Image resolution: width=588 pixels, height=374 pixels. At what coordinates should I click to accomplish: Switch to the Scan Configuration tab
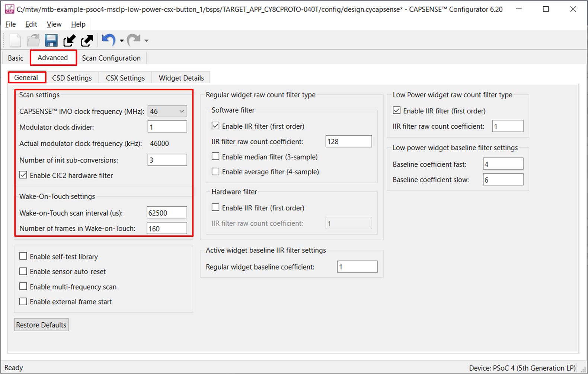pos(111,58)
